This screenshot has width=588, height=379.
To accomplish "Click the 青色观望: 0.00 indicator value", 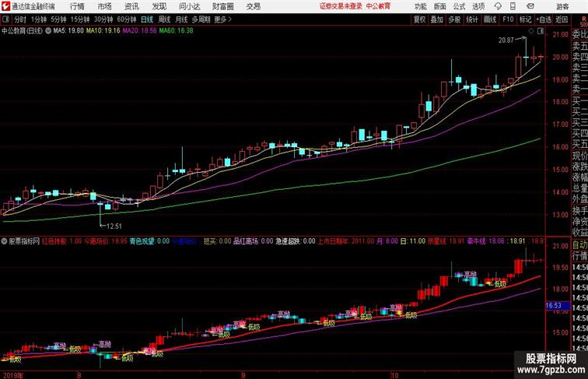I will [149, 241].
